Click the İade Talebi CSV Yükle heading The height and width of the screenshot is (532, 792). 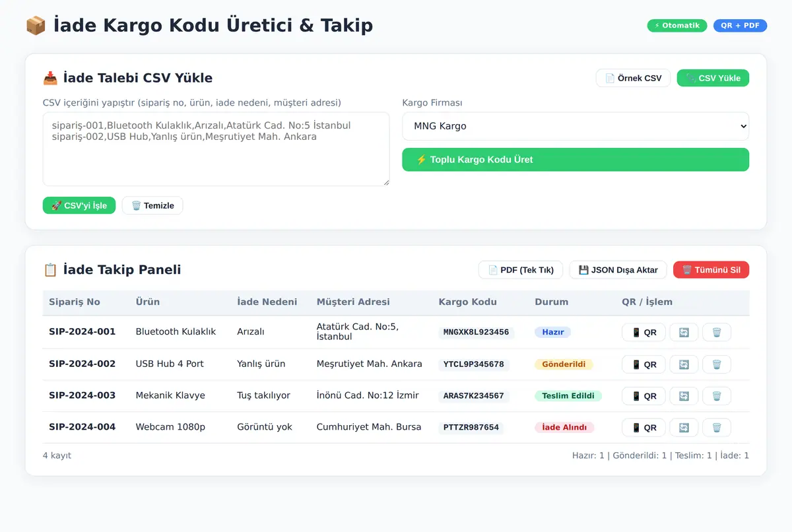128,78
